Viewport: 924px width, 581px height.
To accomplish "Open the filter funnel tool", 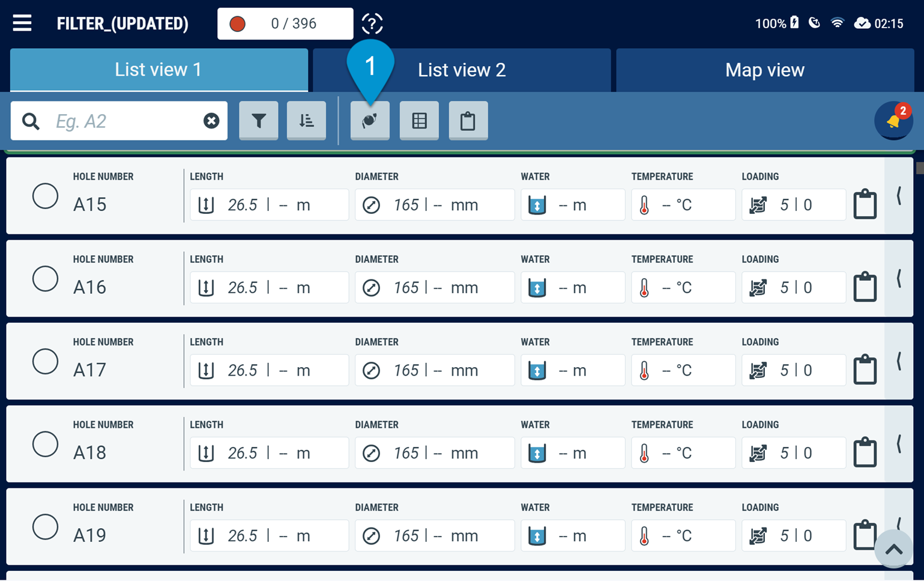I will click(x=258, y=121).
